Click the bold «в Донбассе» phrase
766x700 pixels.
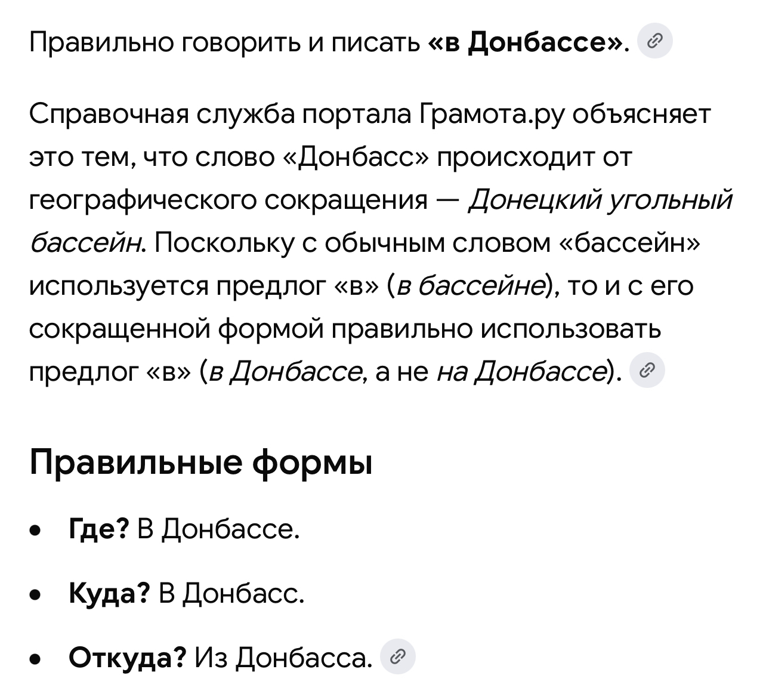526,42
